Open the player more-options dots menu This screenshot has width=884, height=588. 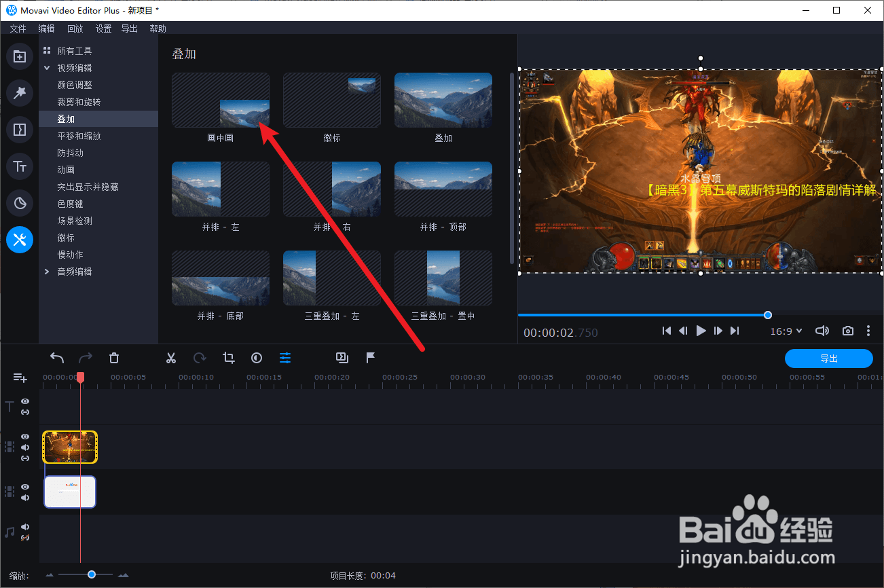point(868,331)
